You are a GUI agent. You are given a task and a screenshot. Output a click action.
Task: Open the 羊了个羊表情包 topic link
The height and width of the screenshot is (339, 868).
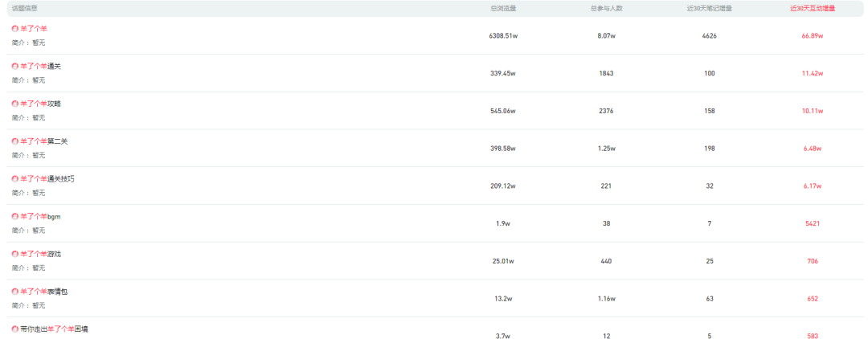pos(44,292)
